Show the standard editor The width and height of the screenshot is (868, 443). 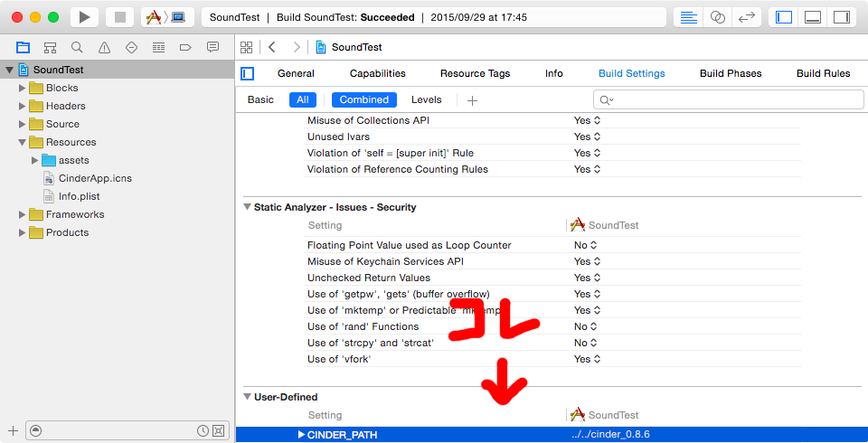pyautogui.click(x=689, y=17)
